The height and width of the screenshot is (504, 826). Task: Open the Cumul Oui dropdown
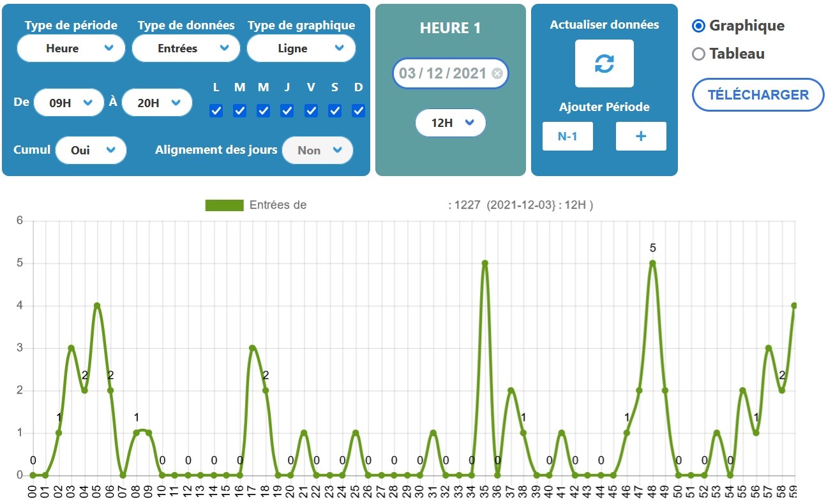click(x=91, y=151)
